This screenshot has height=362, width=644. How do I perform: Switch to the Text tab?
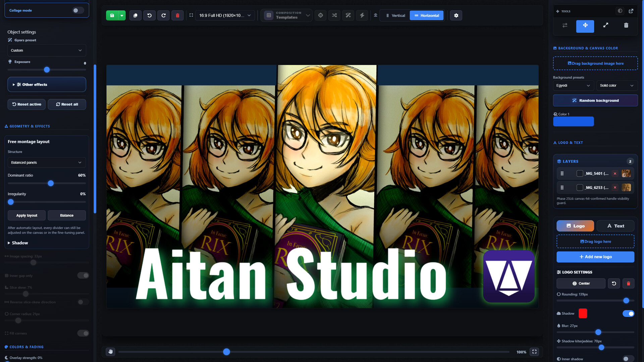click(615, 226)
